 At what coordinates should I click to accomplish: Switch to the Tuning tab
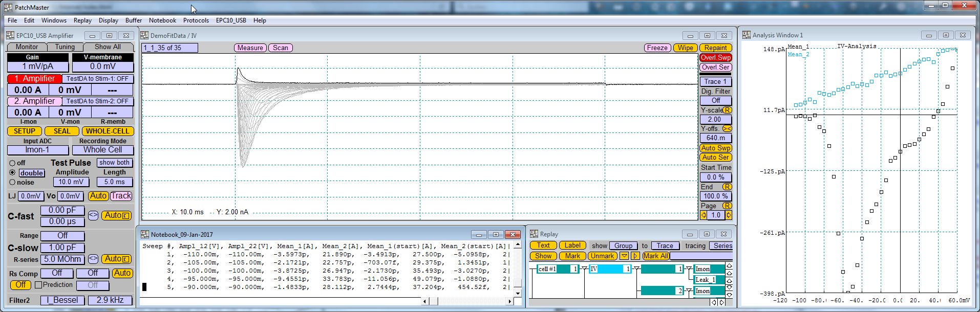(65, 47)
